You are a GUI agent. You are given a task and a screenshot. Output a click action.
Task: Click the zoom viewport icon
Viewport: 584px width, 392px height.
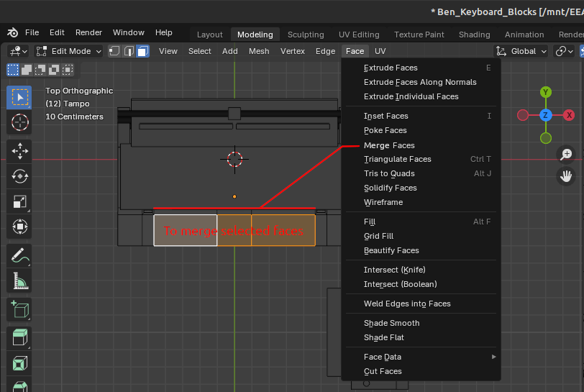(566, 154)
